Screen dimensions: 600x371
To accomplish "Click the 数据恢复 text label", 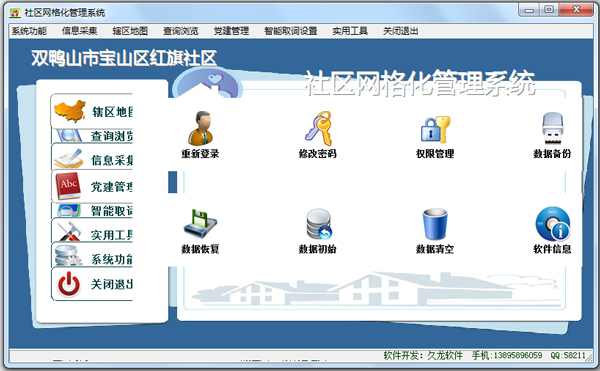I will [x=200, y=249].
